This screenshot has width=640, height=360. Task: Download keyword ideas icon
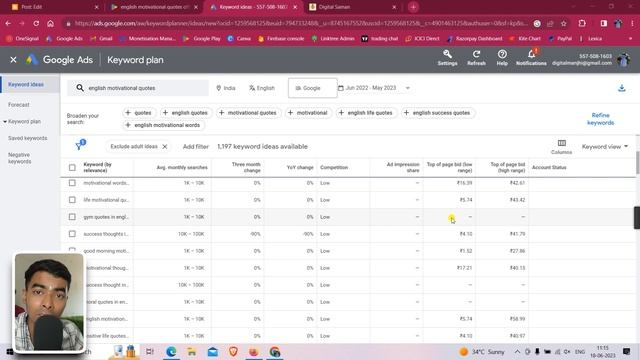point(621,88)
